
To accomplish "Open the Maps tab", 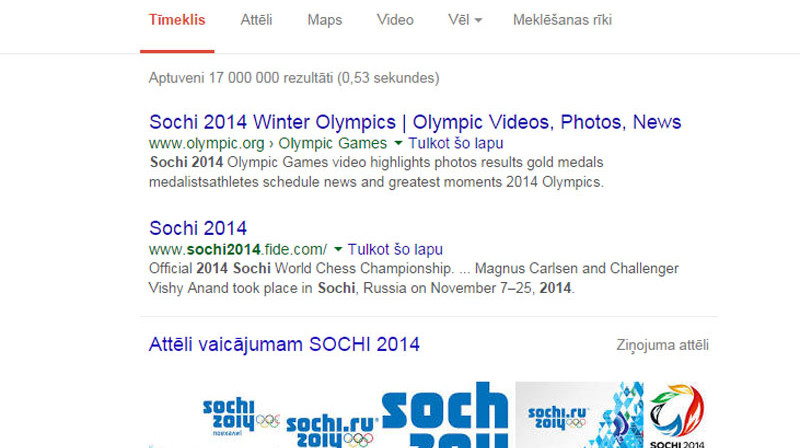I will (324, 20).
